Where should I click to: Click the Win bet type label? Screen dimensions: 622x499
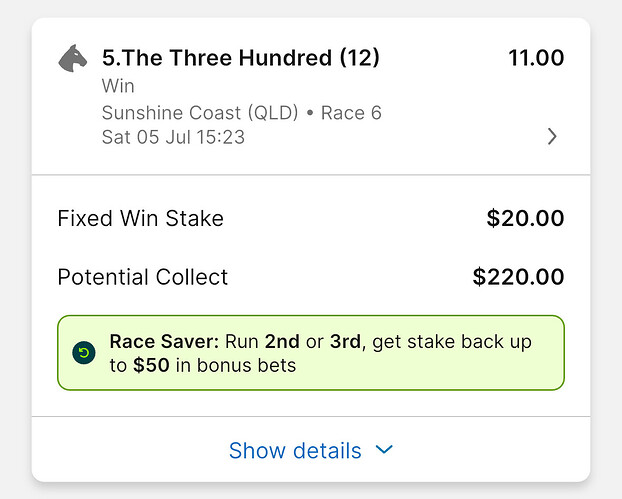(x=118, y=86)
